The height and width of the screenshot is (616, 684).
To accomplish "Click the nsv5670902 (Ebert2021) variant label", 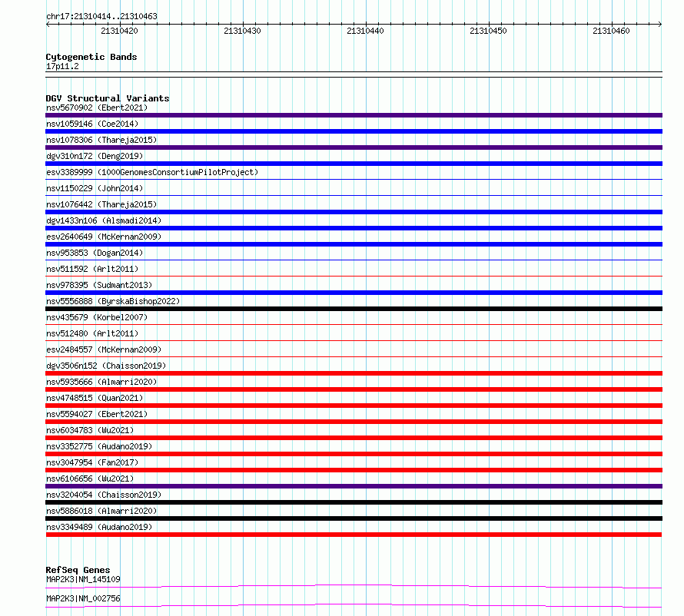I will click(97, 108).
